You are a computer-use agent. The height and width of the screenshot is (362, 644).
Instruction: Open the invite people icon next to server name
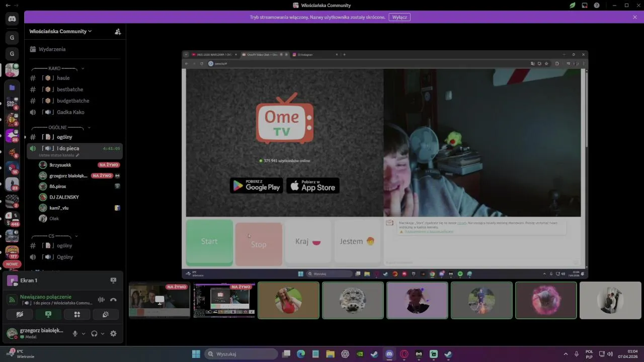pyautogui.click(x=118, y=31)
